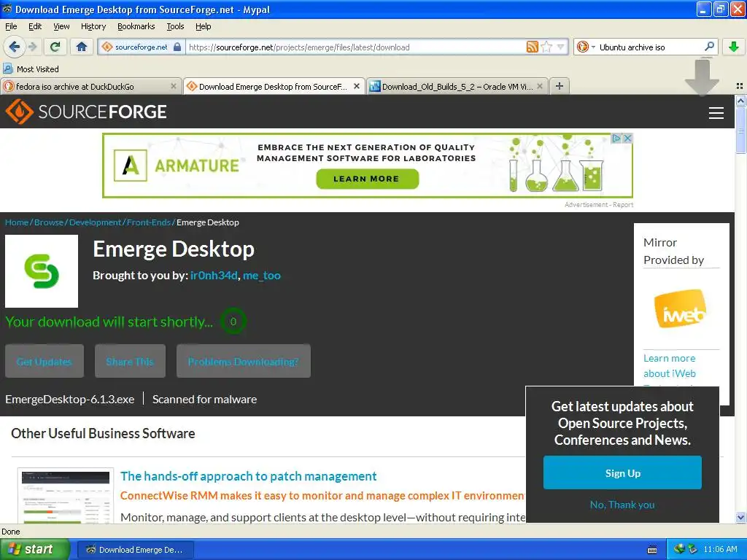Close the Download_Old_Builds tab
Screen dimensions: 747x560
[540, 86]
